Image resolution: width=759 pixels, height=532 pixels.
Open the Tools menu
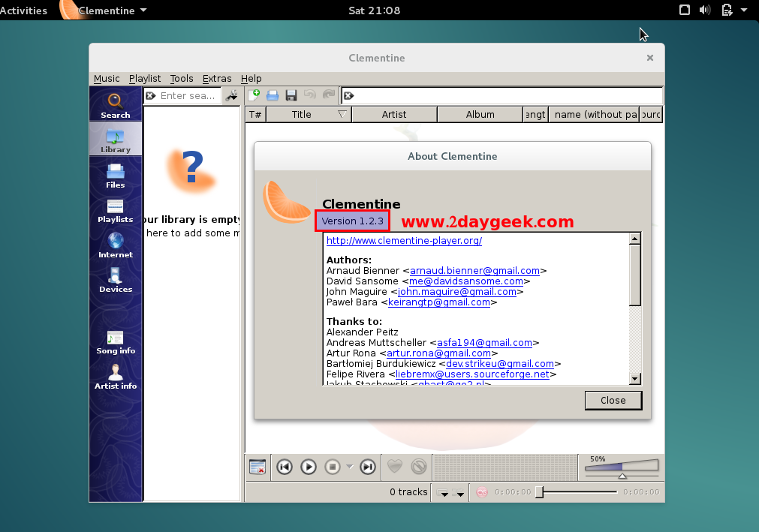[x=181, y=78]
